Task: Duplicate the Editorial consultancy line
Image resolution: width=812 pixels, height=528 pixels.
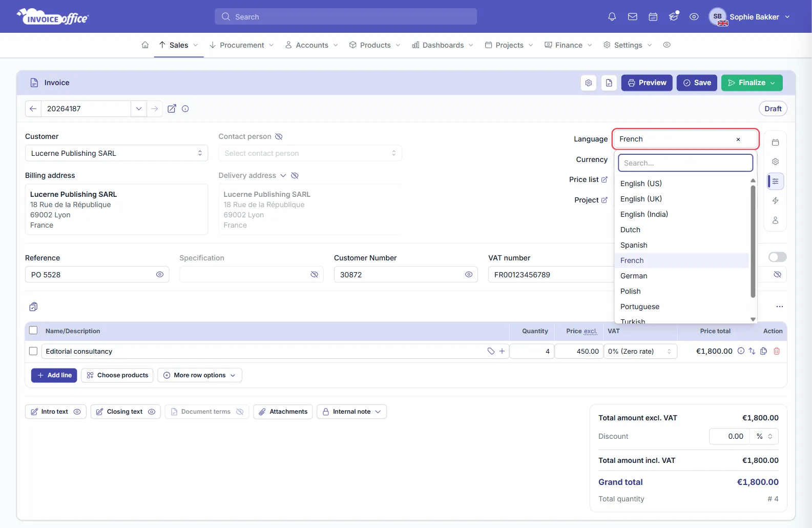Action: tap(764, 351)
